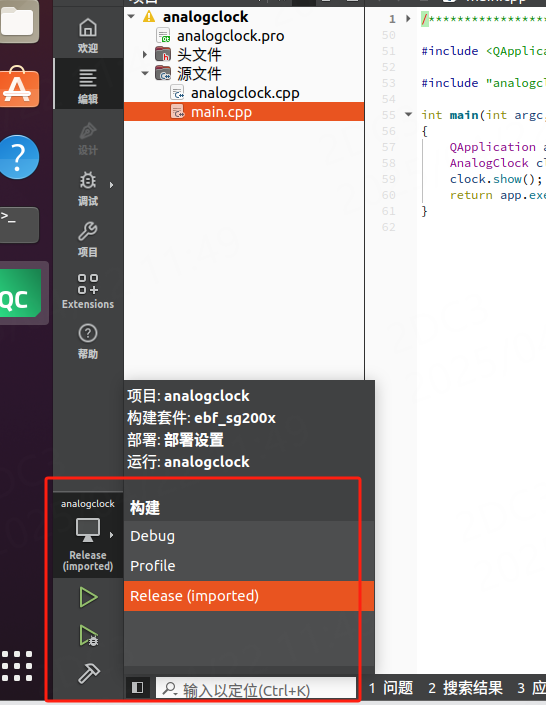
Task: Open the Help (帮助) mode
Action: click(x=88, y=342)
